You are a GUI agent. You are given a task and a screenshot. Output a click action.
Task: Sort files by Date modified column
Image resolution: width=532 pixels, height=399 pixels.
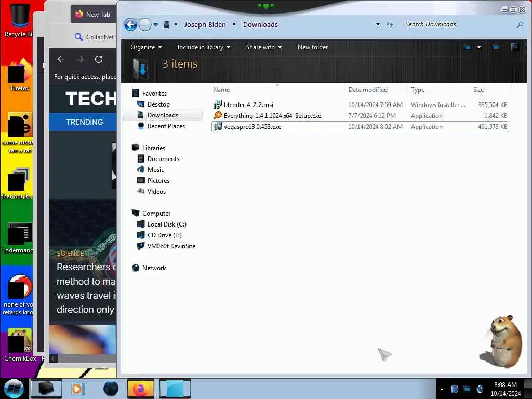click(x=368, y=89)
